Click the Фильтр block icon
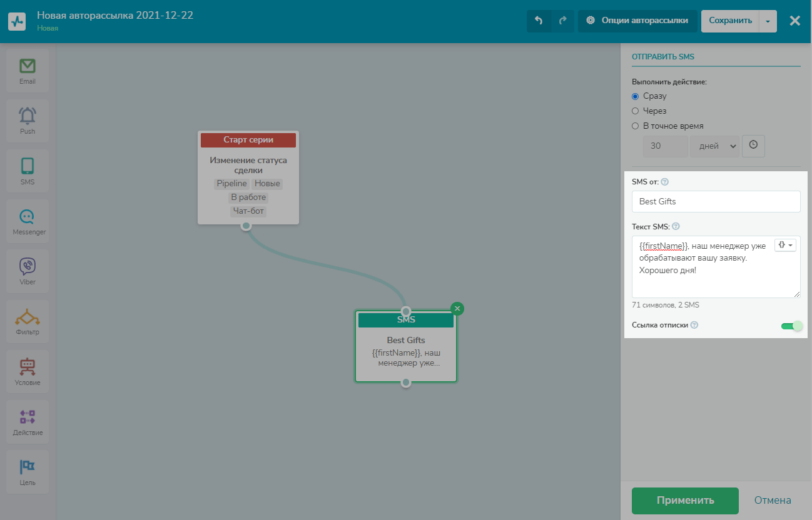This screenshot has height=520, width=812. [x=27, y=317]
